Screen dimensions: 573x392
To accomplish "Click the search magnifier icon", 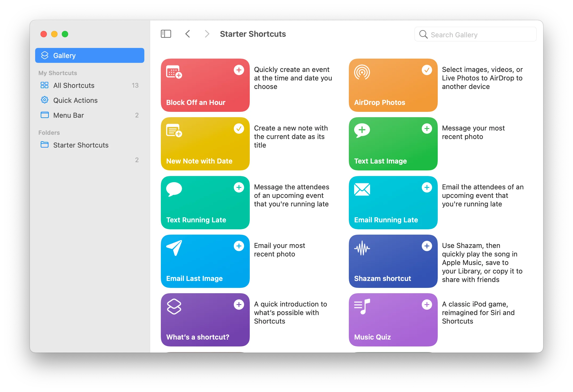I will (423, 34).
